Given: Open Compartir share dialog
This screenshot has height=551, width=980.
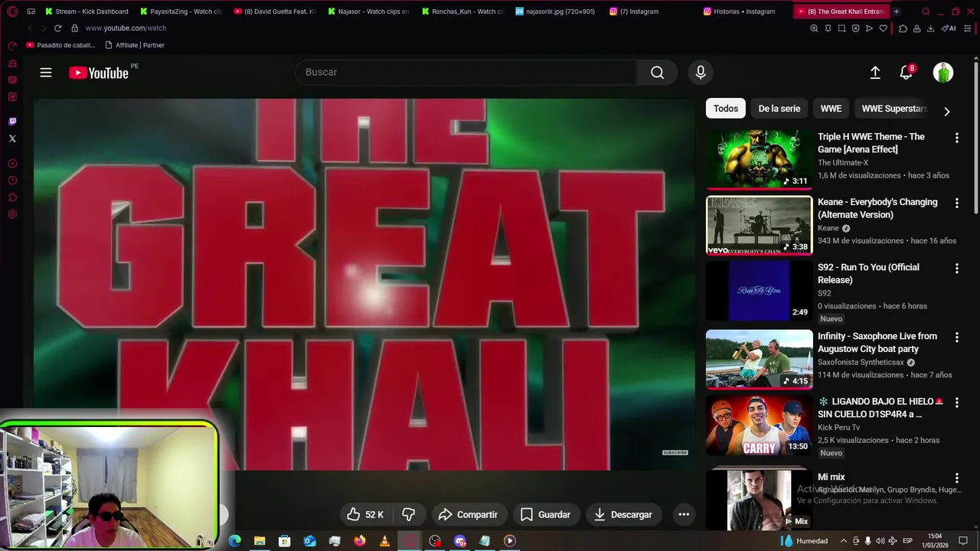Looking at the screenshot, I should [x=468, y=514].
